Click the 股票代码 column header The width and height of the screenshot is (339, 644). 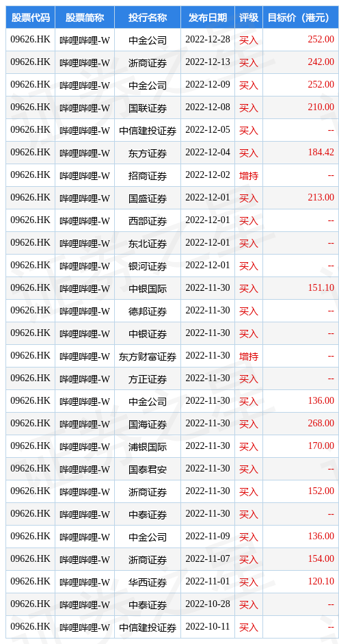pos(30,17)
